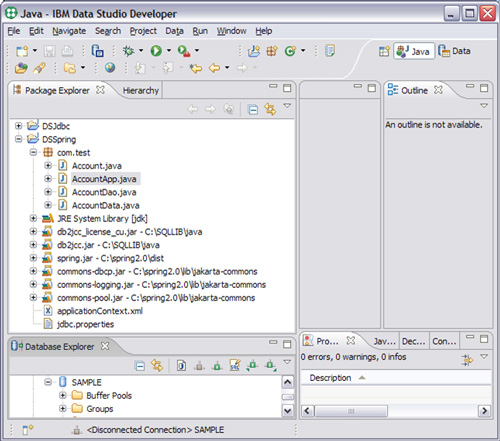The width and height of the screenshot is (500, 441).
Task: Click the green Run button in toolbar
Action: (156, 51)
